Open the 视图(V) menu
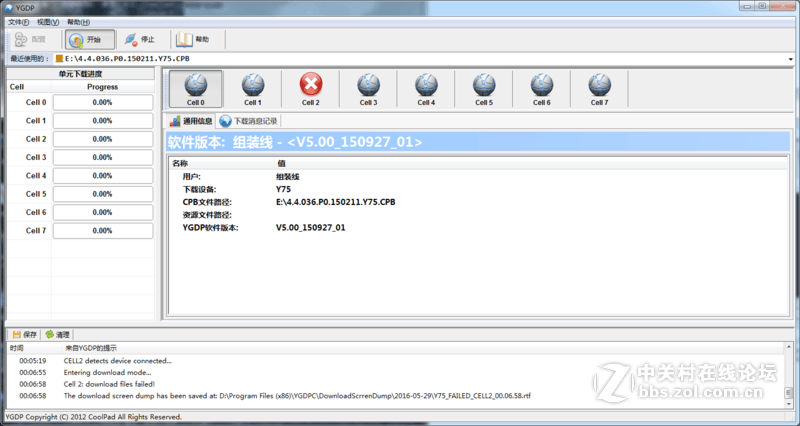 point(48,22)
